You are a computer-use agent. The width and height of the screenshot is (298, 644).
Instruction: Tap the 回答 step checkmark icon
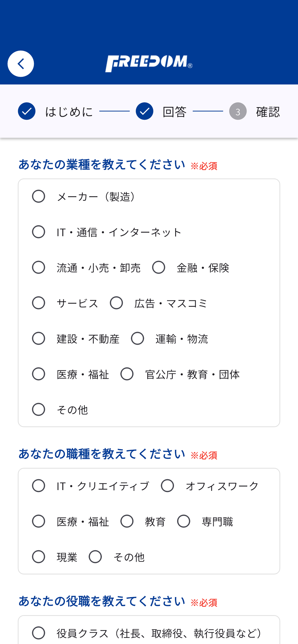click(x=144, y=111)
